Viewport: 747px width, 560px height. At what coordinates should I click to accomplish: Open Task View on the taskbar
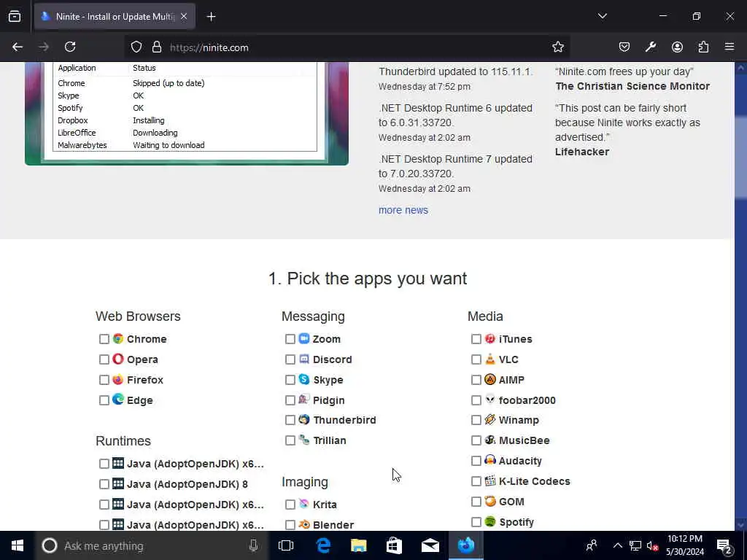pyautogui.click(x=286, y=545)
